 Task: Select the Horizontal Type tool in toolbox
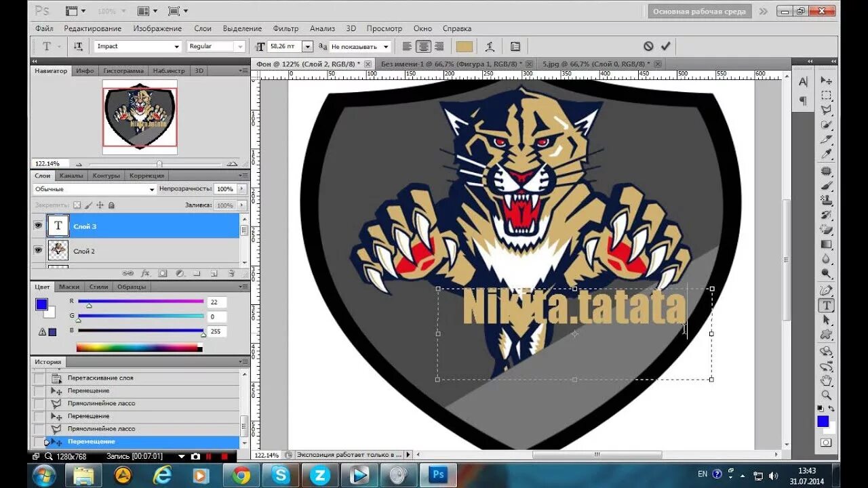pos(827,306)
